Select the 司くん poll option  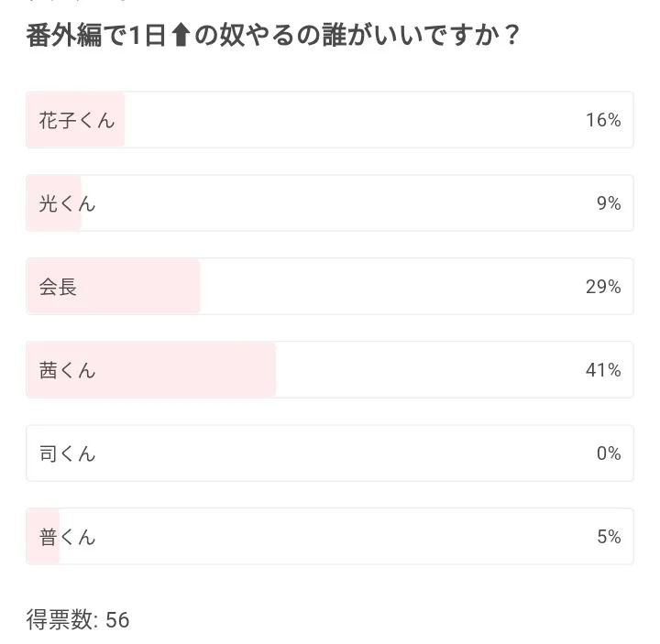click(330, 453)
